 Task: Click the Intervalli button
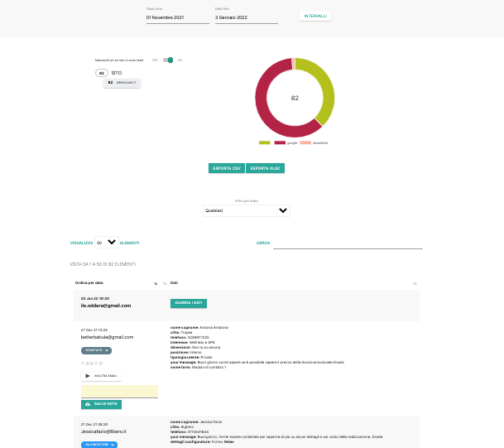tap(315, 16)
